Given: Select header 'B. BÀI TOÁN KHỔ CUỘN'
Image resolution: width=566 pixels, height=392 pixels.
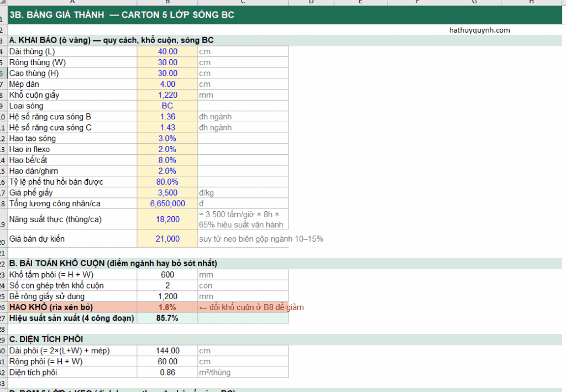Looking at the screenshot, I should 285,264.
